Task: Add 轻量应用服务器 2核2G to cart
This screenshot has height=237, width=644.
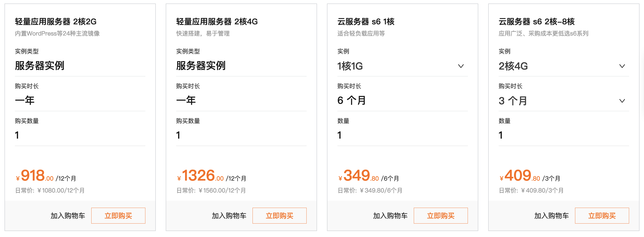Action: point(68,215)
